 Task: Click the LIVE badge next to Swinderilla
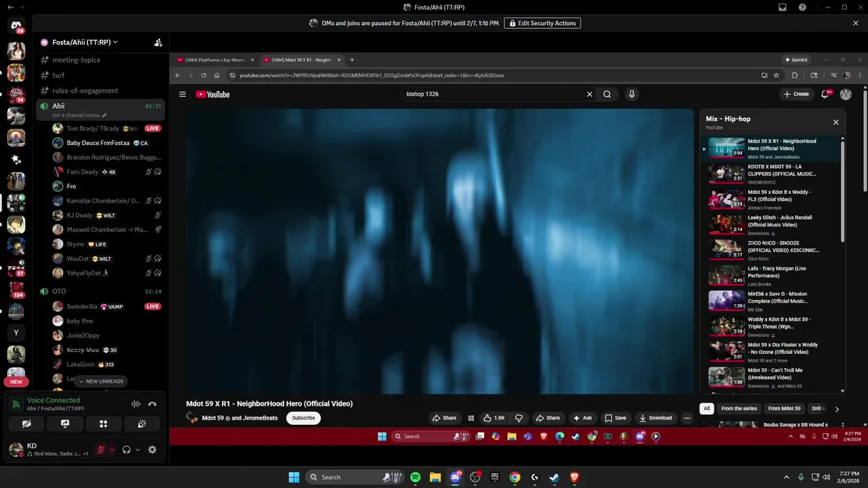click(153, 306)
